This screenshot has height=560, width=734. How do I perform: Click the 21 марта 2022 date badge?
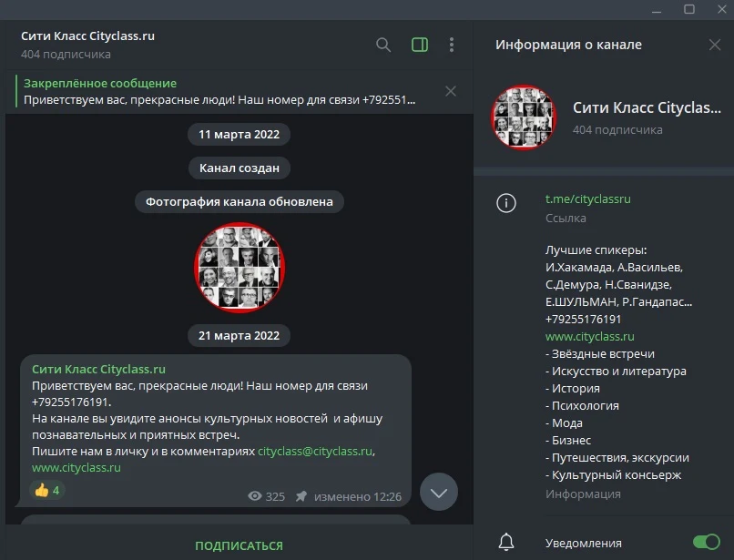tap(239, 336)
